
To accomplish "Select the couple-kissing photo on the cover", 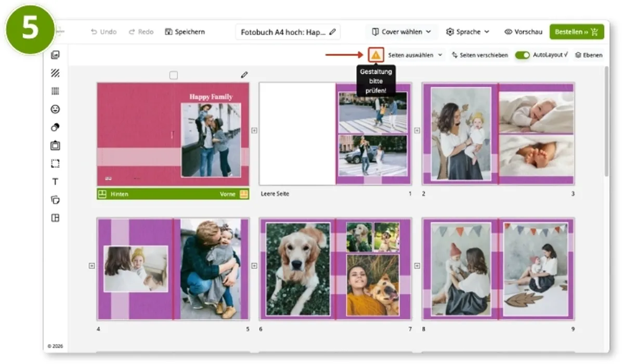I will click(x=211, y=139).
